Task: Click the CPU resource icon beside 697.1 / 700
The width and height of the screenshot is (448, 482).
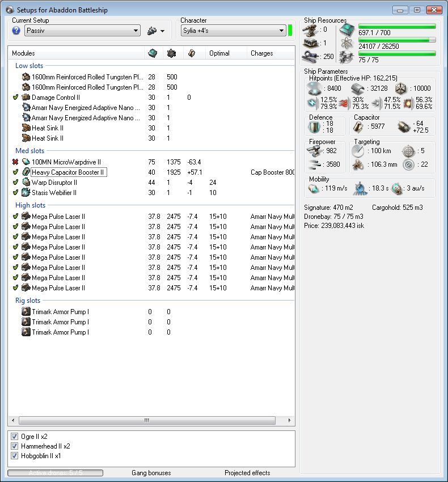Action: [x=348, y=30]
